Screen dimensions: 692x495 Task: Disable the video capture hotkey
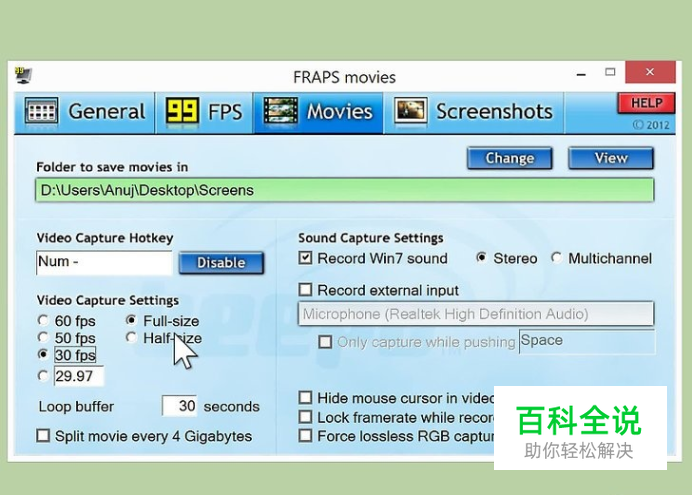coord(221,263)
